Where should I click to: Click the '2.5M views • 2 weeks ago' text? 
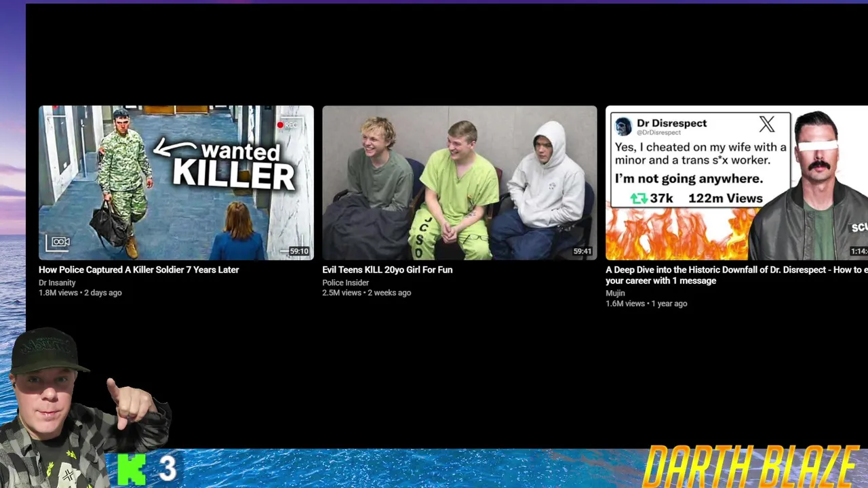pyautogui.click(x=367, y=293)
